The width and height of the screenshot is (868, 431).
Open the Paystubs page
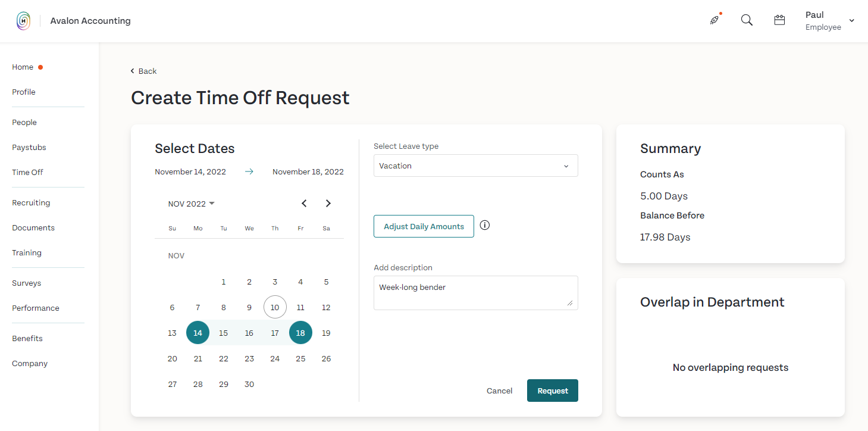(x=30, y=147)
